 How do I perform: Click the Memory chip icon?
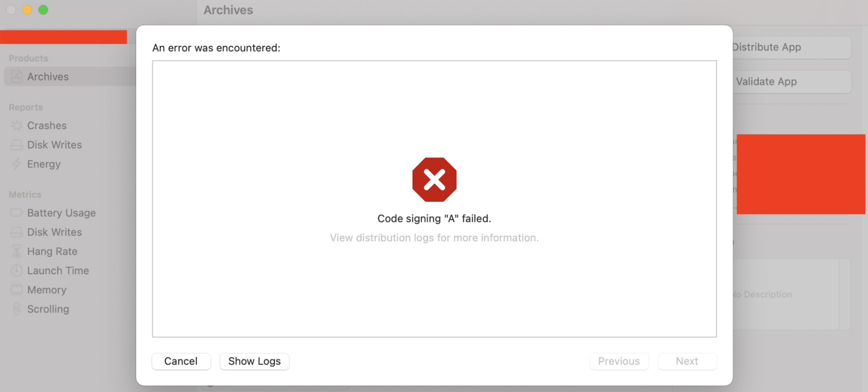pyautogui.click(x=17, y=290)
